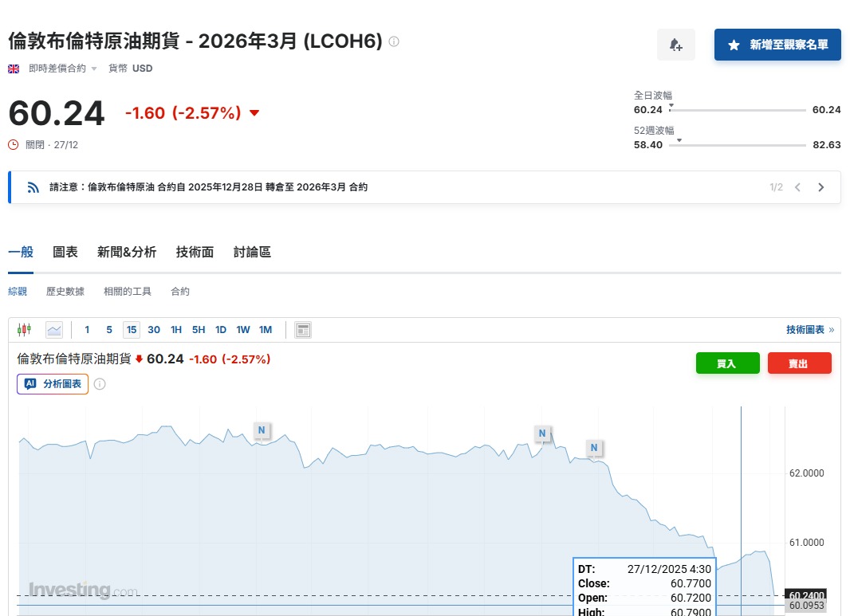Screen dimensions: 850x616
Task: Switch to the 1D timeframe
Action: tap(221, 329)
